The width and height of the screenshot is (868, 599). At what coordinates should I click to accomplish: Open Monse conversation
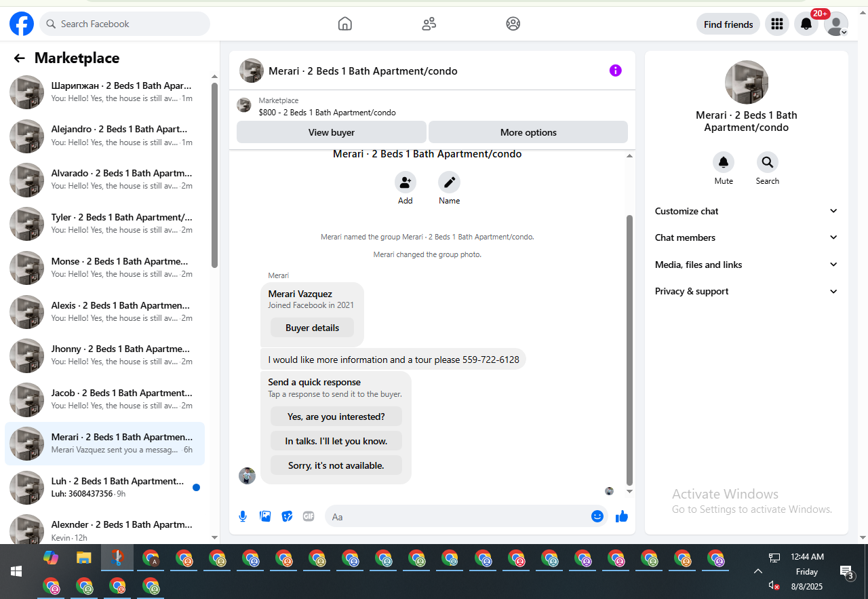[104, 268]
